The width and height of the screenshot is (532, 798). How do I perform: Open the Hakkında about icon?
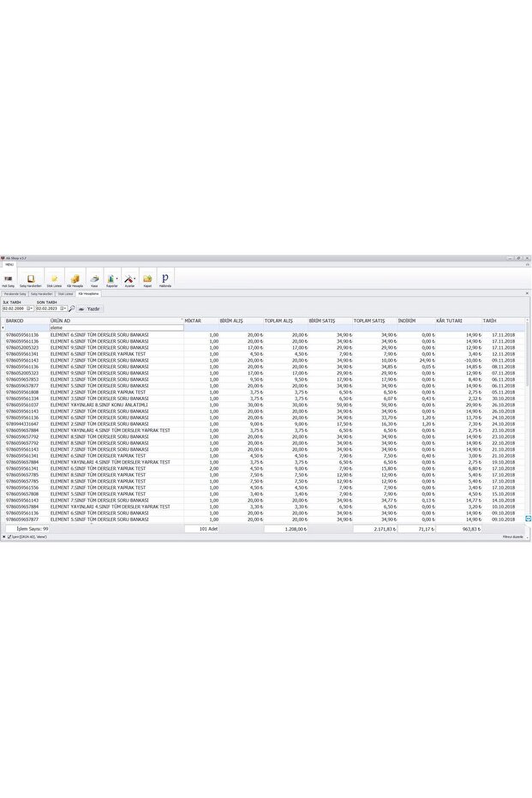(x=165, y=280)
